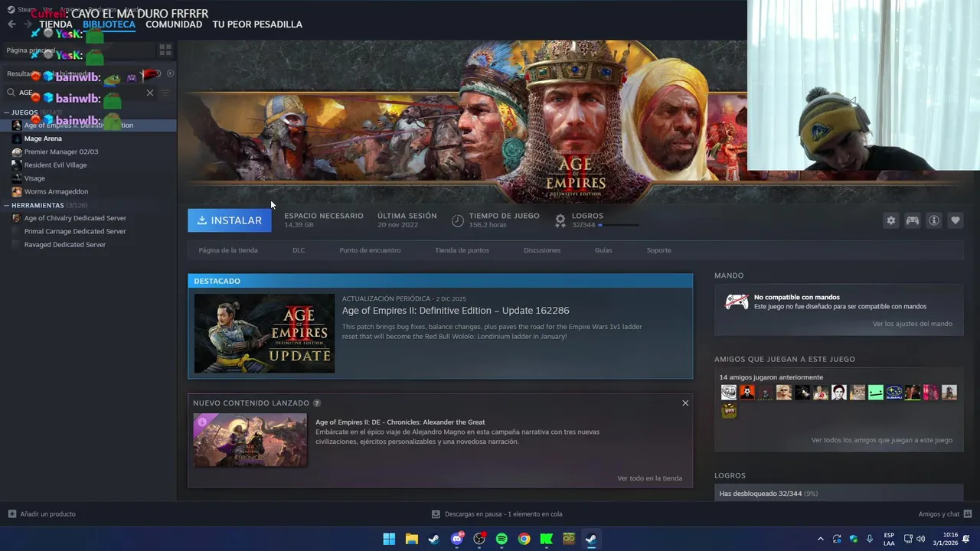This screenshot has height=551, width=980.
Task: Click Ver los ajustes del mando
Action: (913, 324)
